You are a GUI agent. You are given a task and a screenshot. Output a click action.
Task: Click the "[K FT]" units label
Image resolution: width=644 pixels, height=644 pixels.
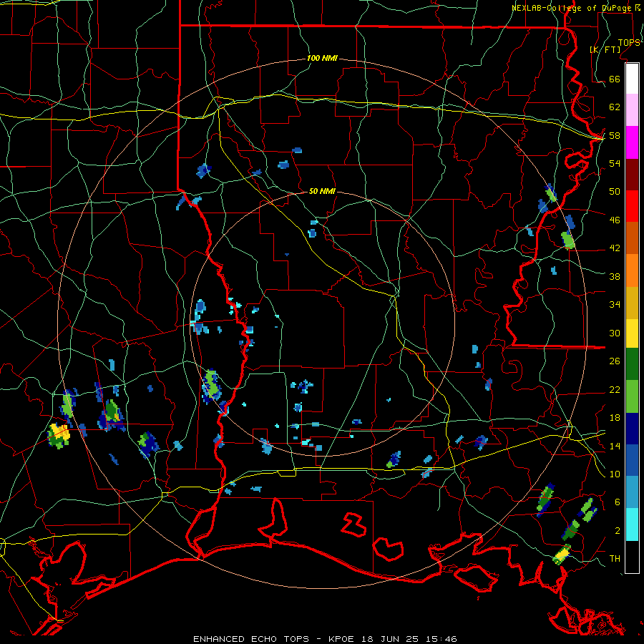pyautogui.click(x=605, y=49)
